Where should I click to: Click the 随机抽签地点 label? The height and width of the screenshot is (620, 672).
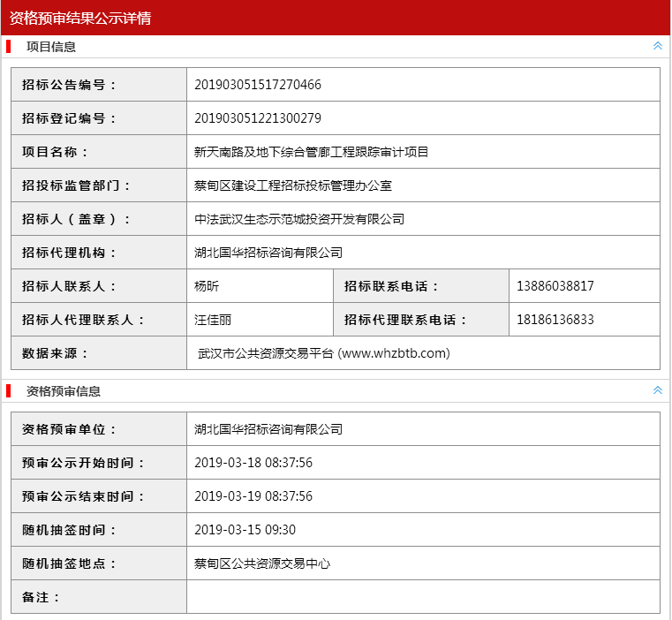pos(69,563)
